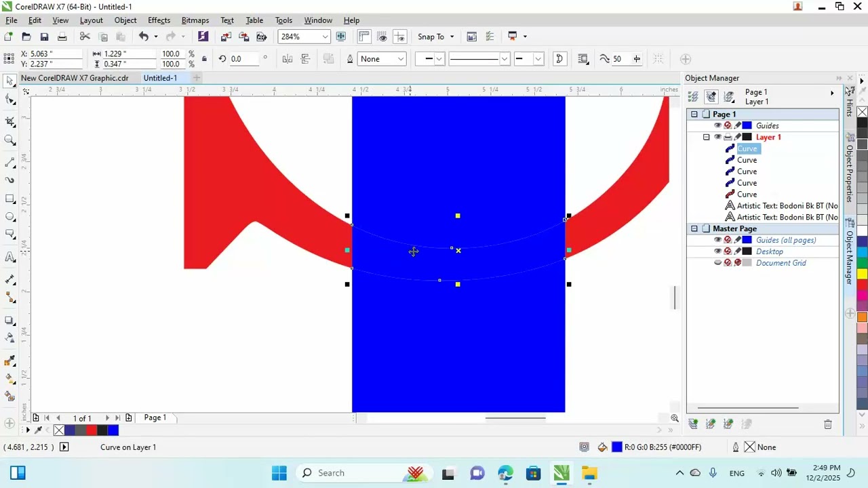Open Windows Start menu on taskbar

(279, 473)
